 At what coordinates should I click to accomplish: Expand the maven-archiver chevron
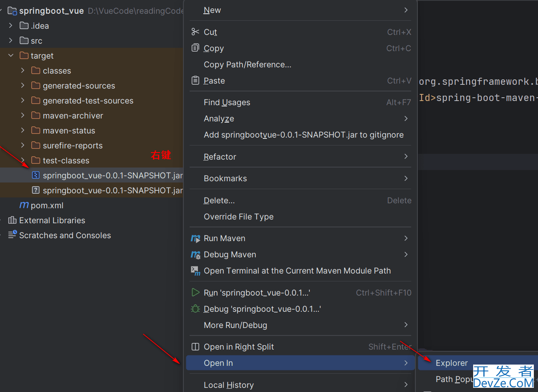22,115
